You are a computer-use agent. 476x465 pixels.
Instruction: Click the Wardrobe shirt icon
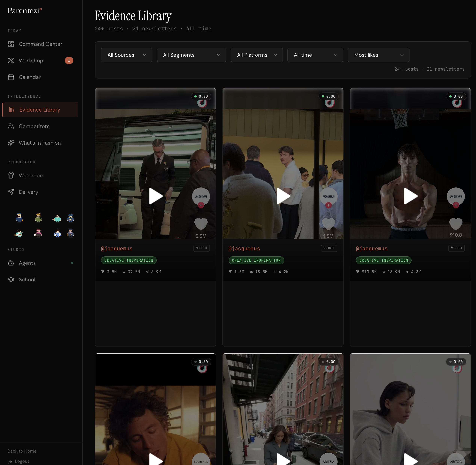click(11, 175)
